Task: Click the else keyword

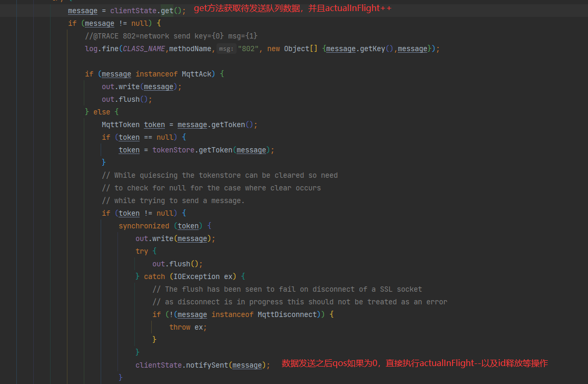Action: [x=102, y=112]
